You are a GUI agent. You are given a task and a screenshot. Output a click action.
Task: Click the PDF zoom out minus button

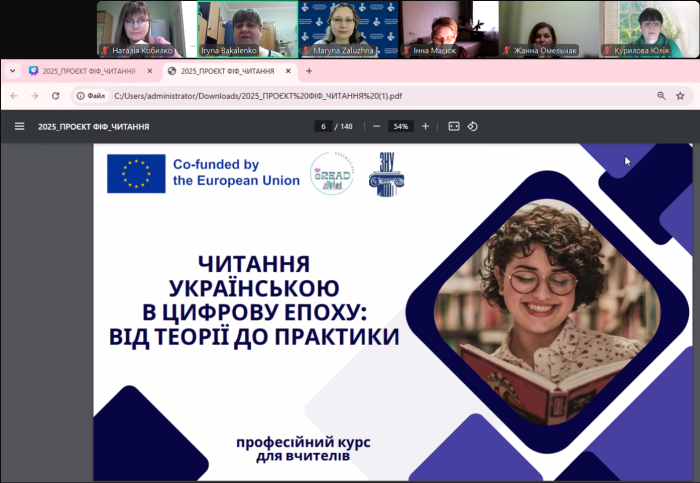point(376,126)
